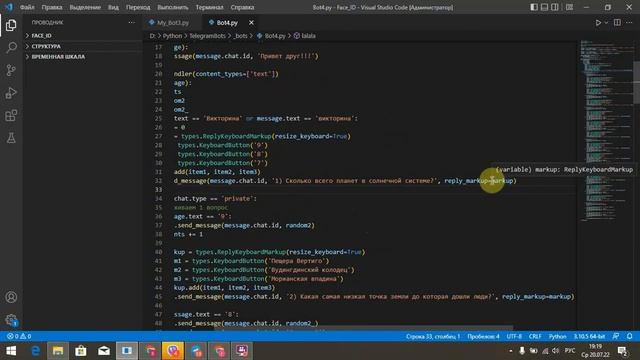Open Explorer panel More Actions ellipsis
The image size is (640, 360).
(x=131, y=22)
